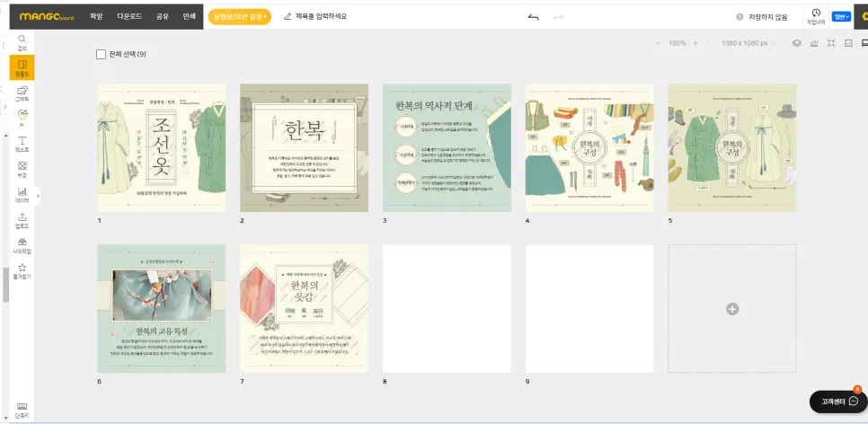Click the undo arrow
868x424 pixels.
(x=533, y=17)
